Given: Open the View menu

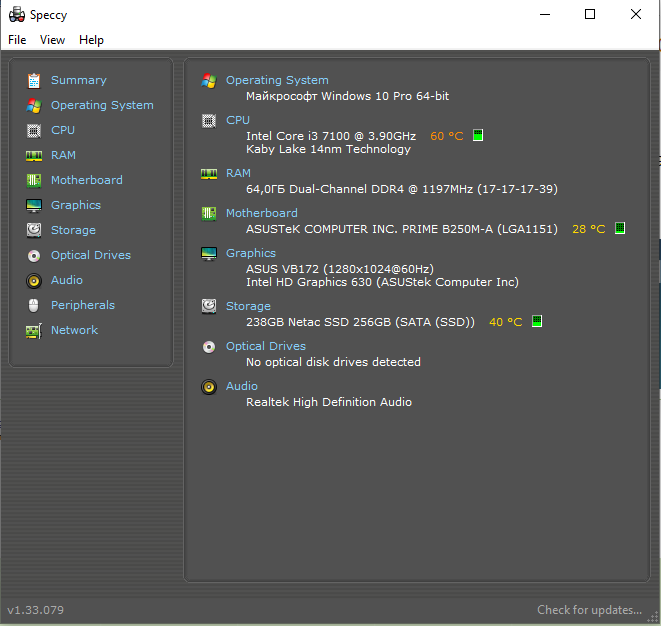Looking at the screenshot, I should click(x=52, y=40).
